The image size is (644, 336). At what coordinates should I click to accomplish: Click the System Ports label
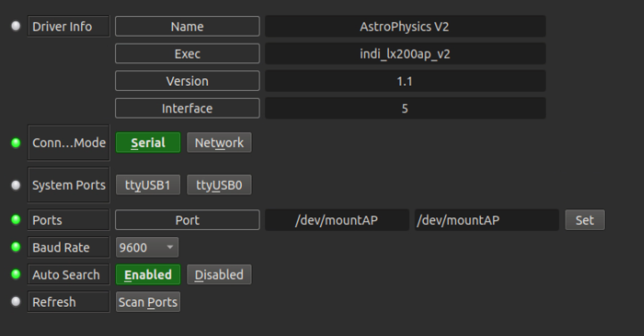[69, 185]
